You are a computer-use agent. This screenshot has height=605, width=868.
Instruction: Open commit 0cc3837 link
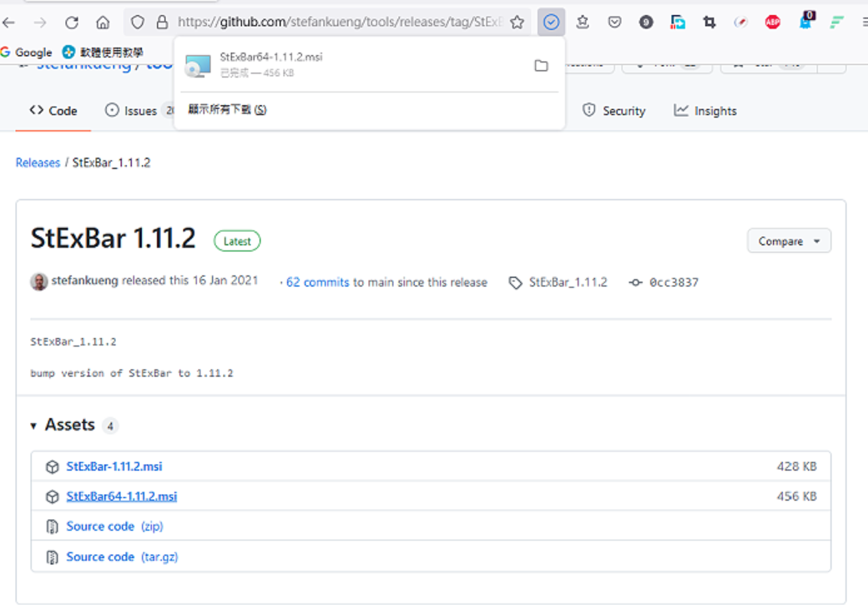pos(674,282)
